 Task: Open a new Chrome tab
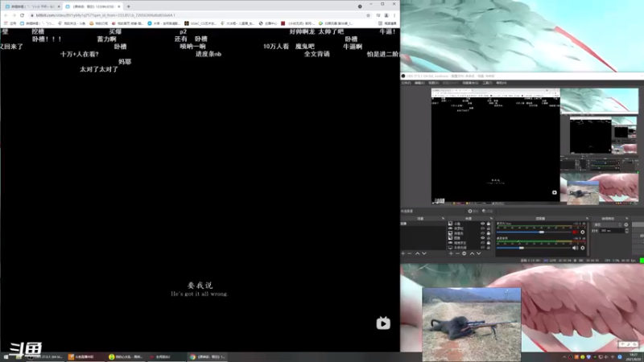tap(128, 6)
